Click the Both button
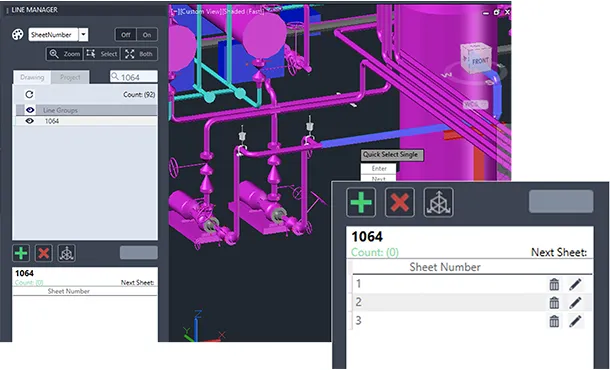 pyautogui.click(x=139, y=54)
